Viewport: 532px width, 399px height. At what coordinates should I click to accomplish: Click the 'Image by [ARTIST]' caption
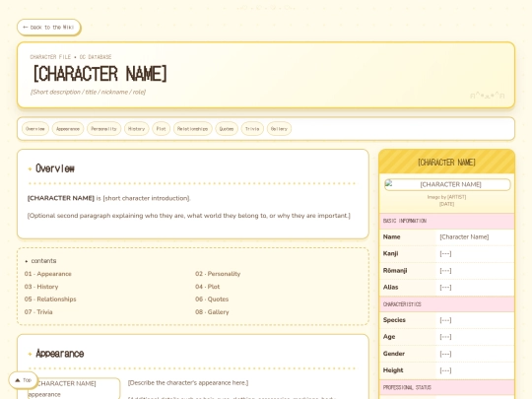[x=446, y=197]
